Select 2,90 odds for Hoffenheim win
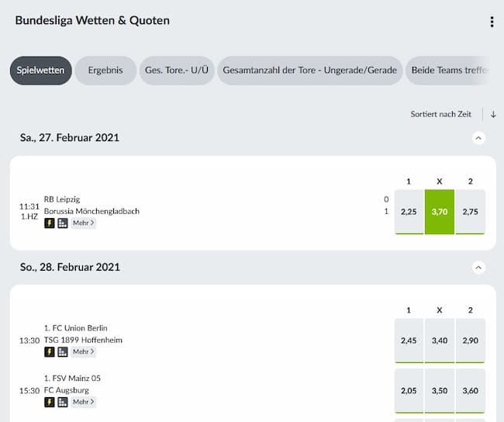Image resolution: width=504 pixels, height=422 pixels. (x=470, y=341)
